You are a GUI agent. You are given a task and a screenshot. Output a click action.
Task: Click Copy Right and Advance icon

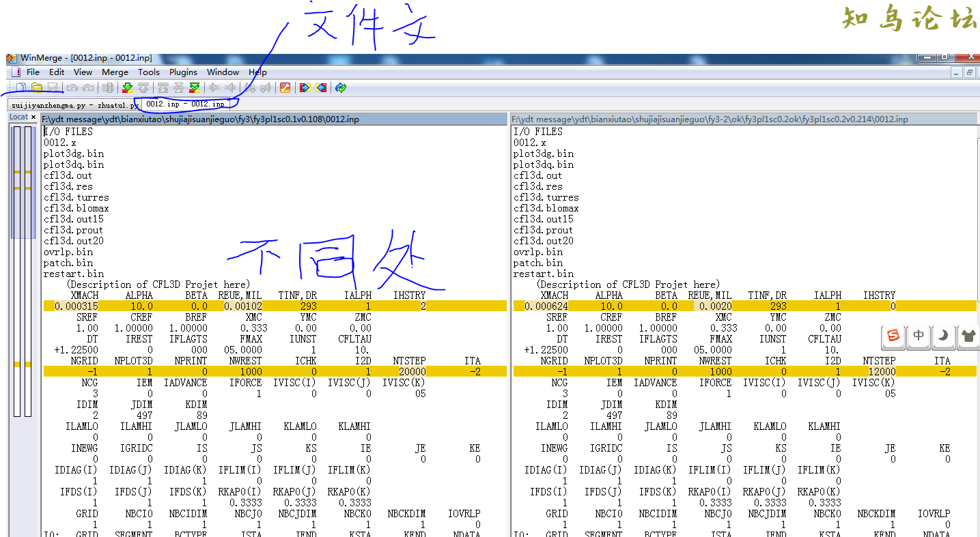point(250,87)
